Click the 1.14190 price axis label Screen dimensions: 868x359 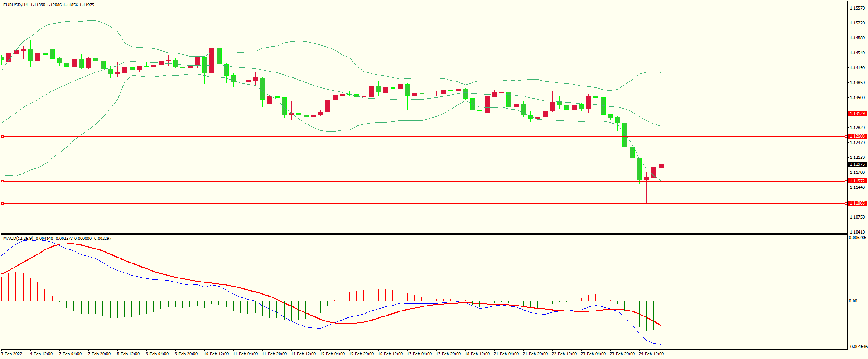point(858,68)
